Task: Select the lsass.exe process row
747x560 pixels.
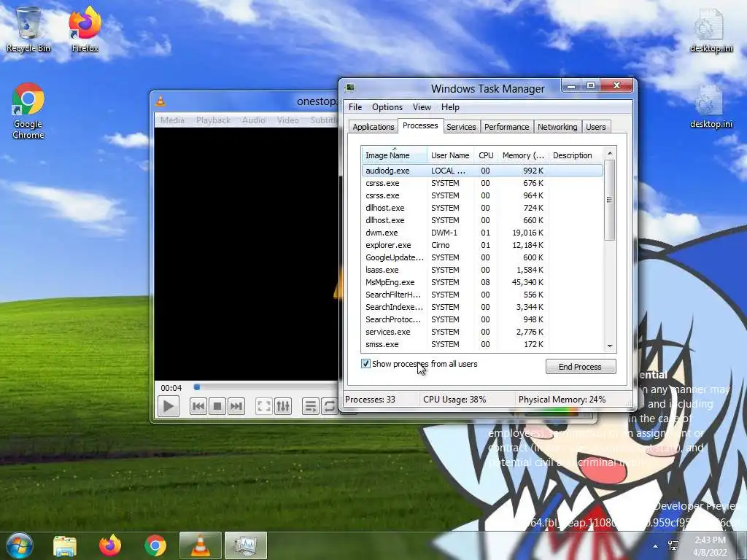Action: [x=482, y=270]
